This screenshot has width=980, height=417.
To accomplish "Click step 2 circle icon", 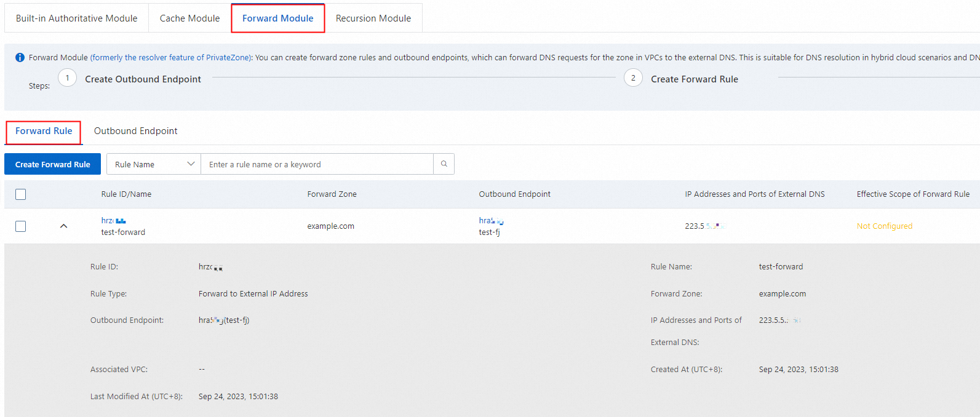I will [x=633, y=78].
